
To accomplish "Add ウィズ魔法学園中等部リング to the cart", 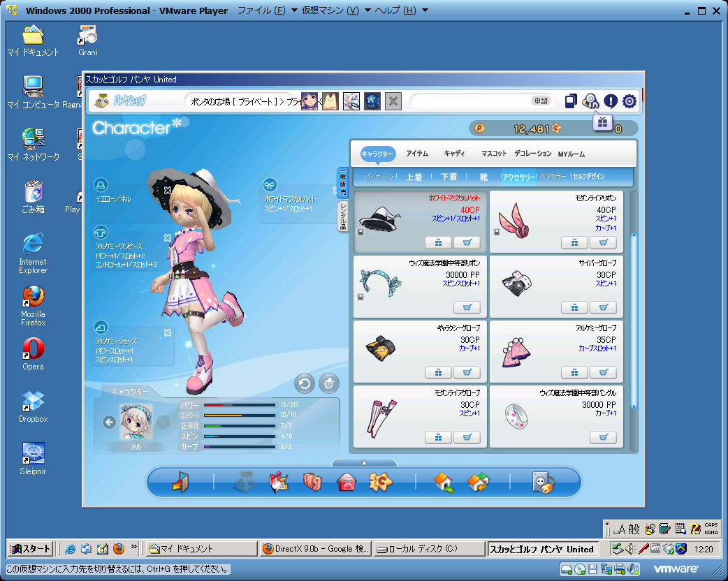I will tap(603, 438).
